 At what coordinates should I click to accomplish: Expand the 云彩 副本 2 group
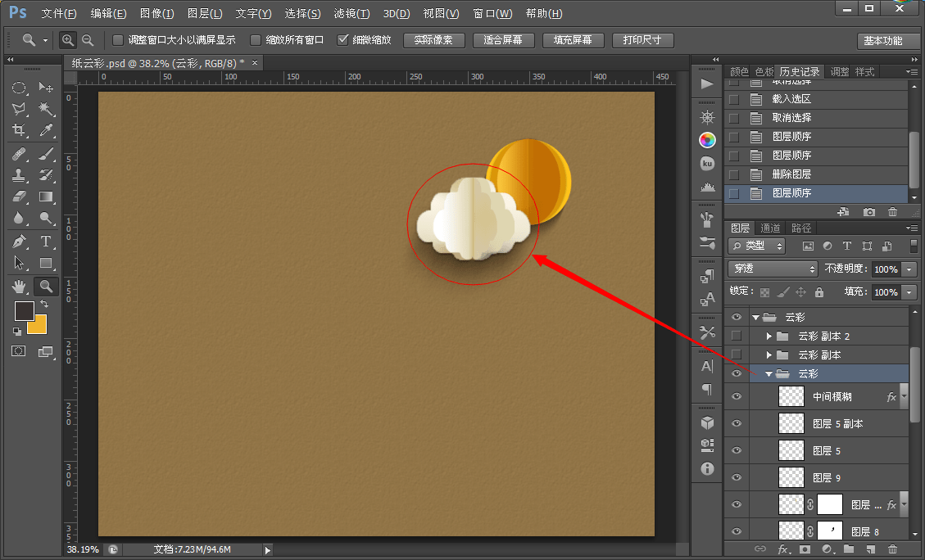pos(769,336)
